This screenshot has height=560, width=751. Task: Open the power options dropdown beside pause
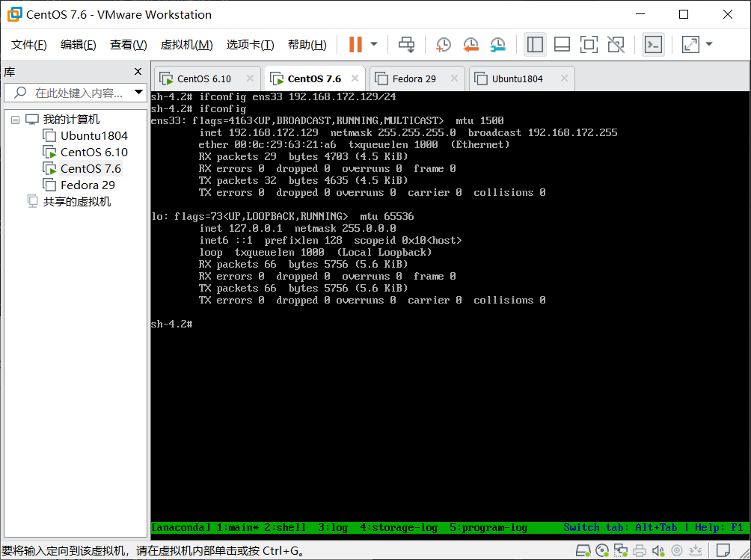374,45
